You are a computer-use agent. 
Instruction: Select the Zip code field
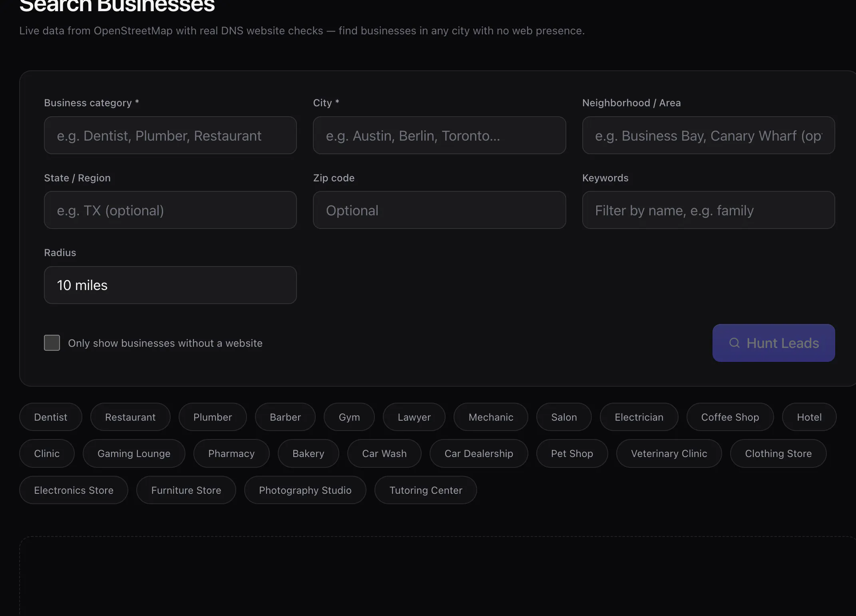pyautogui.click(x=439, y=210)
